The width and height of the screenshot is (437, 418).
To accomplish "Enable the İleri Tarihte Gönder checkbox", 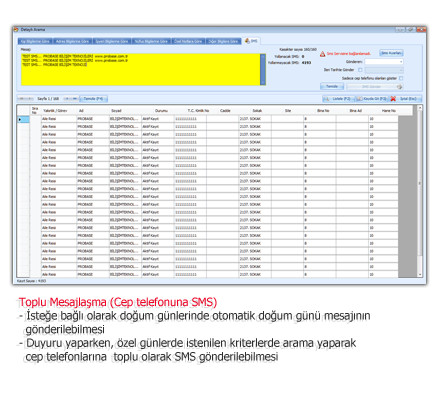I will 360,70.
